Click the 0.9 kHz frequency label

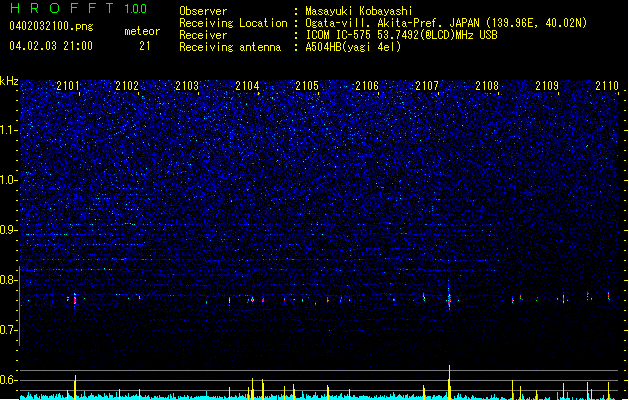click(x=8, y=230)
